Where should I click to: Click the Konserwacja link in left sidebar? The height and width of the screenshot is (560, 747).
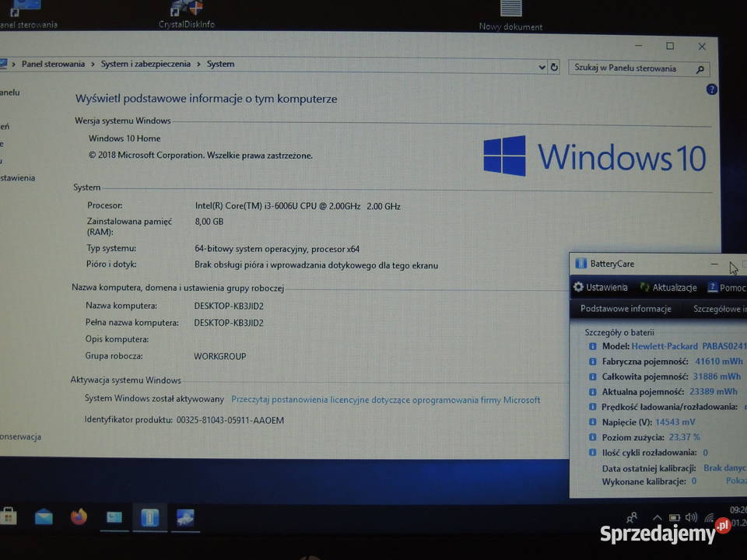(x=20, y=436)
